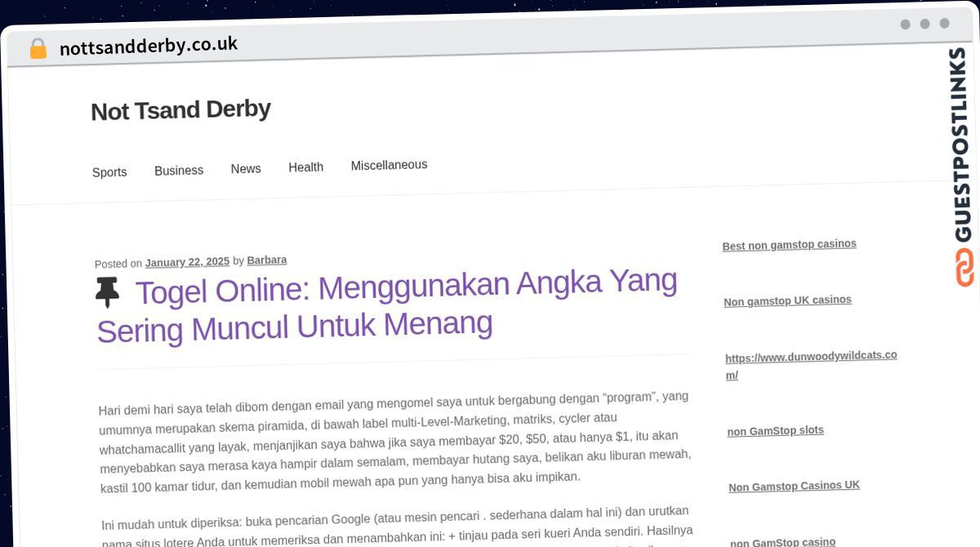Click the first gray window dot
Viewport: 980px width, 547px height.
905,24
